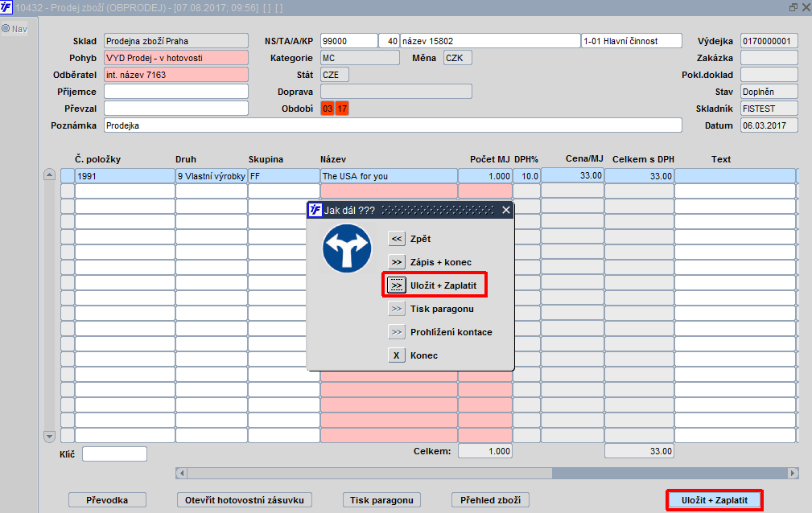
Task: Close the Jak dál ??? dialog
Action: (506, 210)
